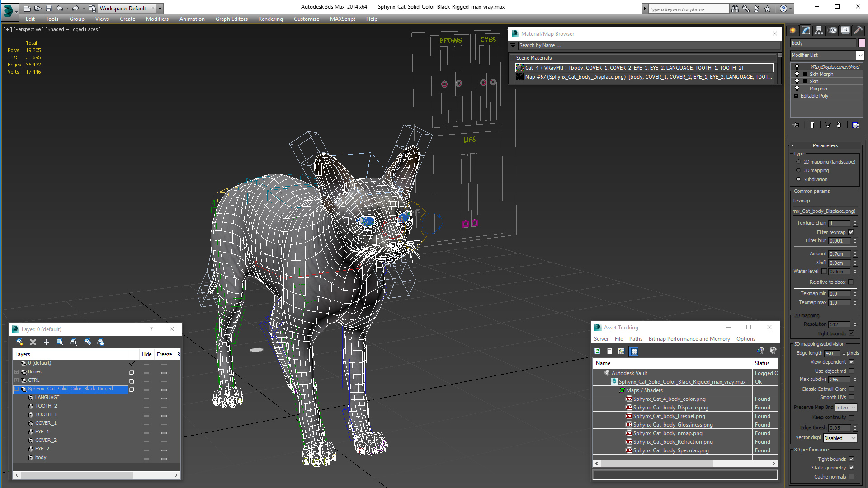Screen dimensions: 868x488
Task: Click the table view icon in Asset Tracking
Action: (x=634, y=351)
